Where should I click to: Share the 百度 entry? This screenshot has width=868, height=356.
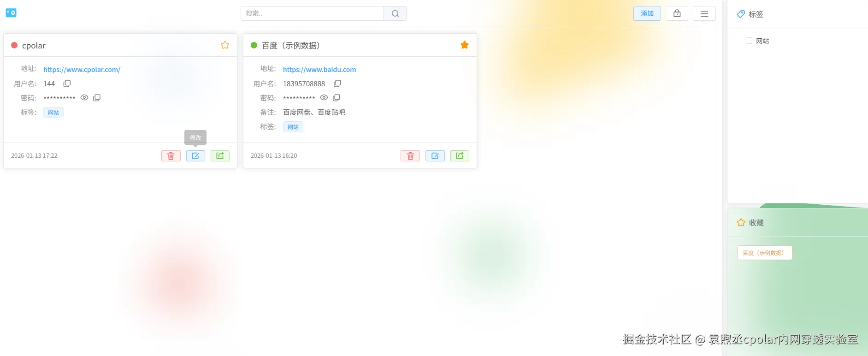(x=460, y=156)
